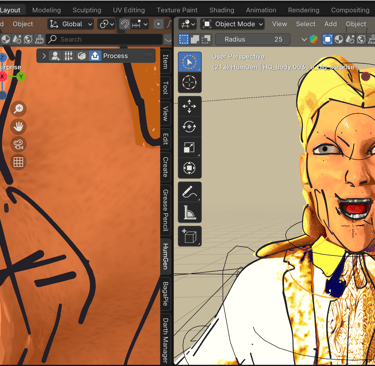The image size is (375, 366).
Task: Activate the Annotate pencil tool
Action: coord(189,192)
